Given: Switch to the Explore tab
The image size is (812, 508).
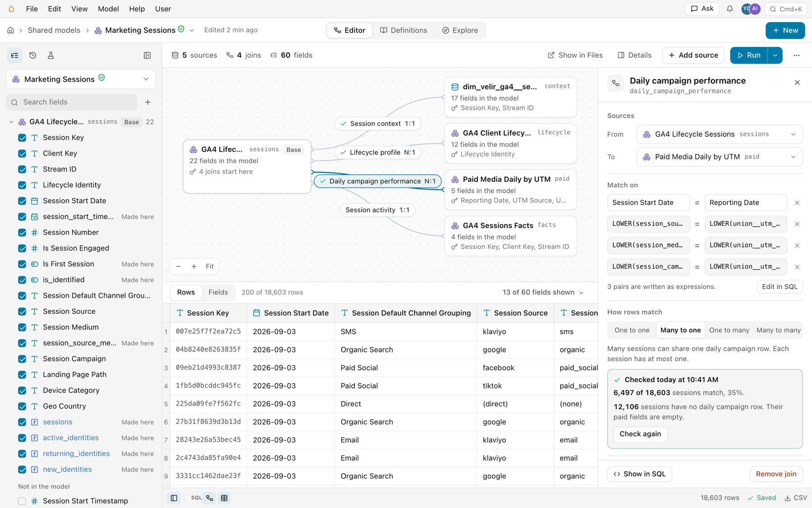Looking at the screenshot, I should pos(460,30).
